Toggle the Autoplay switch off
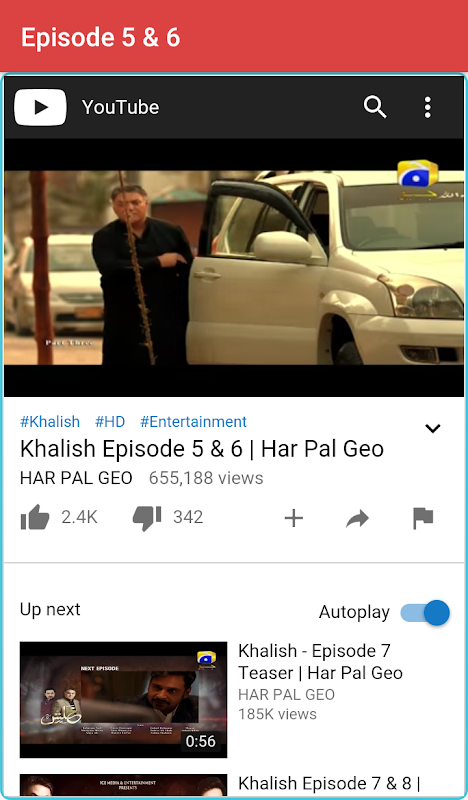The height and width of the screenshot is (800, 468). (x=425, y=612)
